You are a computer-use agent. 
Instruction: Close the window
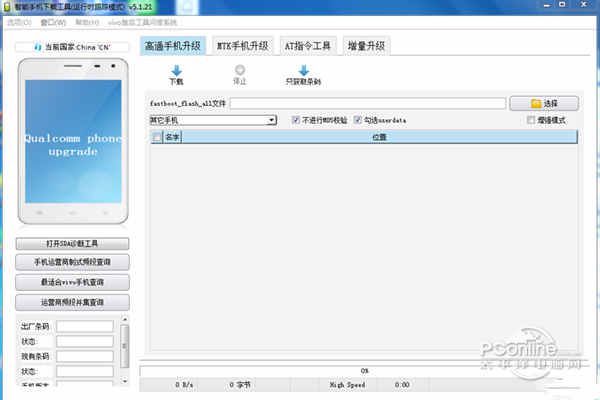point(584,5)
